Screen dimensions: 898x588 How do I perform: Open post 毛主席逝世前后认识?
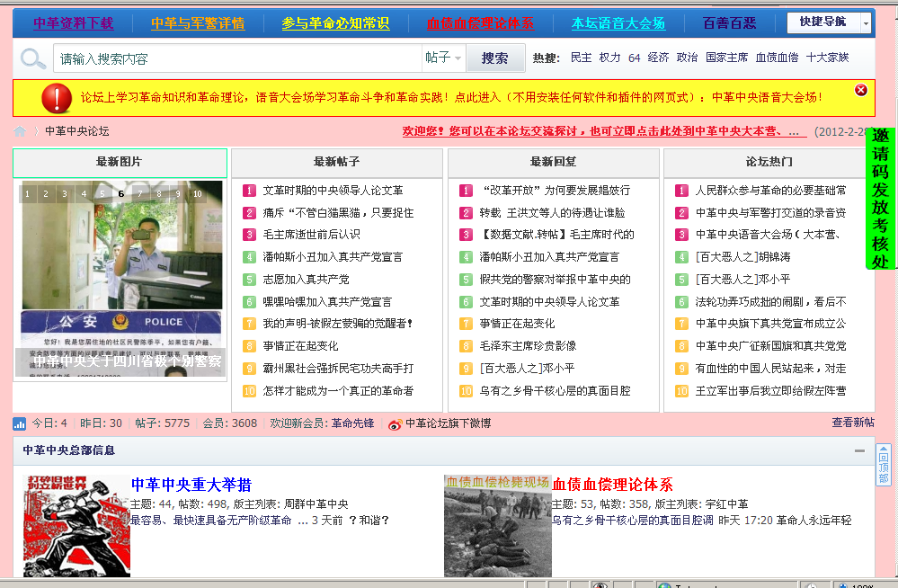(311, 235)
